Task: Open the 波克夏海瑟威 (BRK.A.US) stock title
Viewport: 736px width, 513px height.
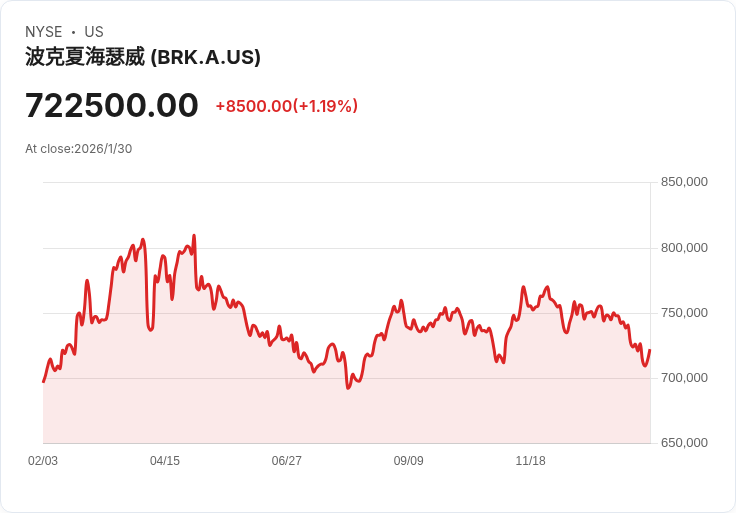Action: (x=143, y=57)
